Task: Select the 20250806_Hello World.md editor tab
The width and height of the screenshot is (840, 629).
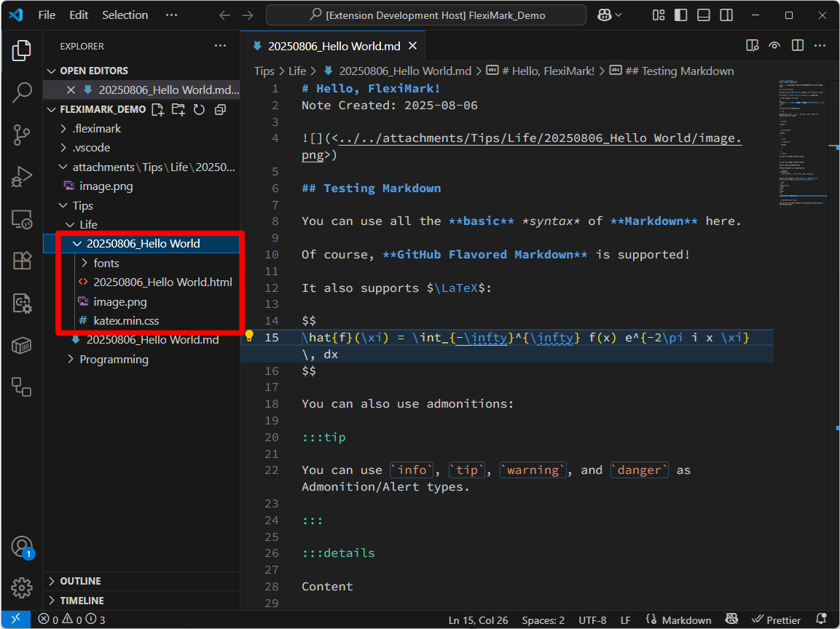Action: tap(333, 46)
